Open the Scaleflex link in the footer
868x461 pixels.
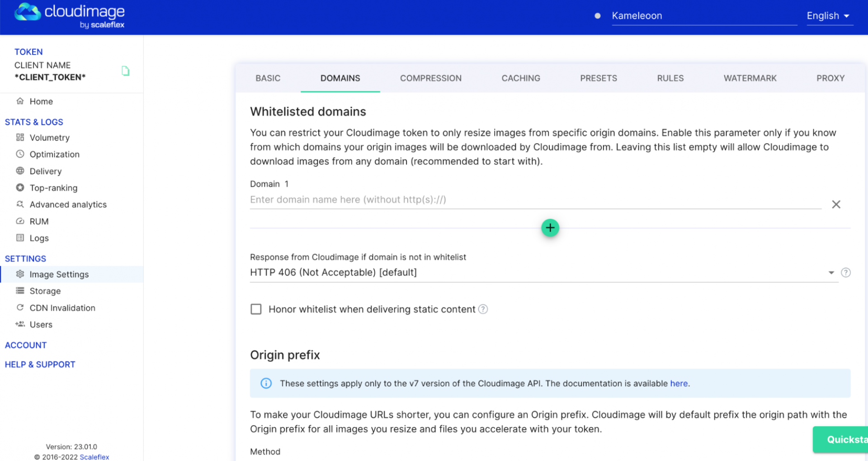(94, 457)
